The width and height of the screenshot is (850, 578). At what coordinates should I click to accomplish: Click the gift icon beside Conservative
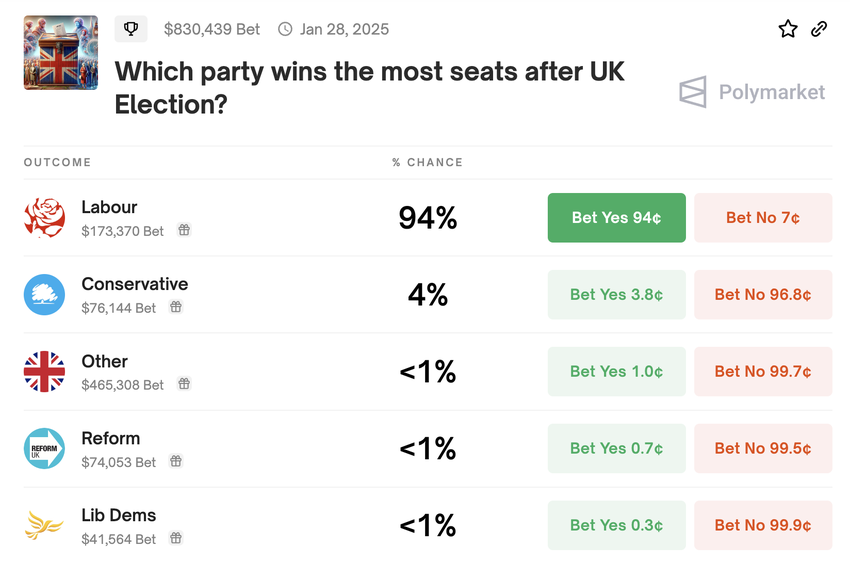click(176, 307)
